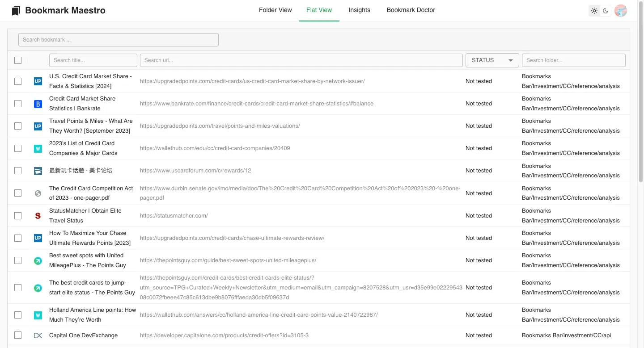Open the upgradedpoints points-and-miles-valuations URL
The width and height of the screenshot is (644, 348).
[x=220, y=126]
